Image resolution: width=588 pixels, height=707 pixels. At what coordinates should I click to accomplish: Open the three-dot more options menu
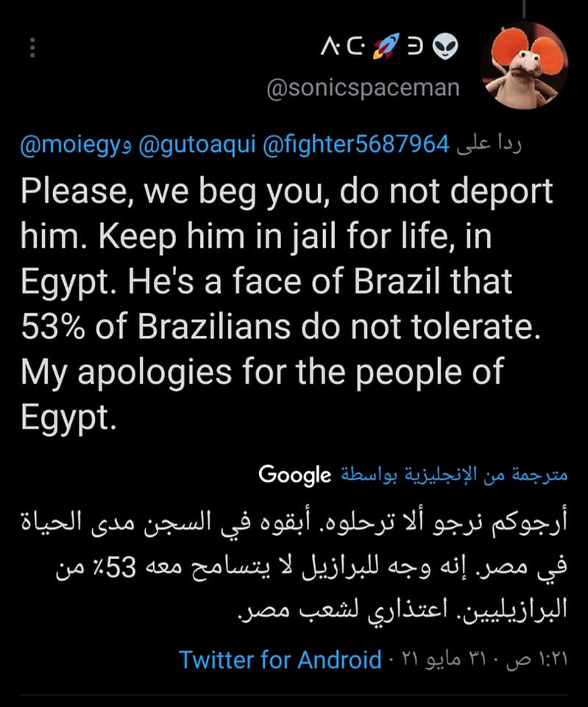32,49
